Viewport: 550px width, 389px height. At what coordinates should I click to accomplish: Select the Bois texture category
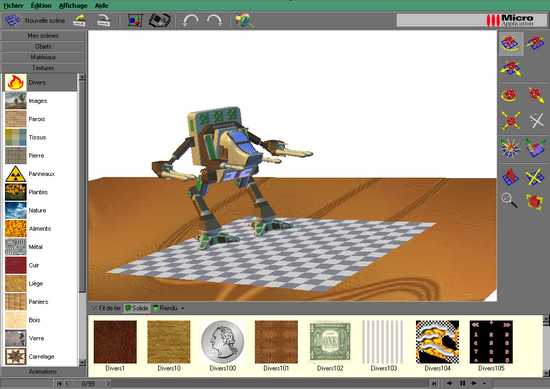(40, 320)
